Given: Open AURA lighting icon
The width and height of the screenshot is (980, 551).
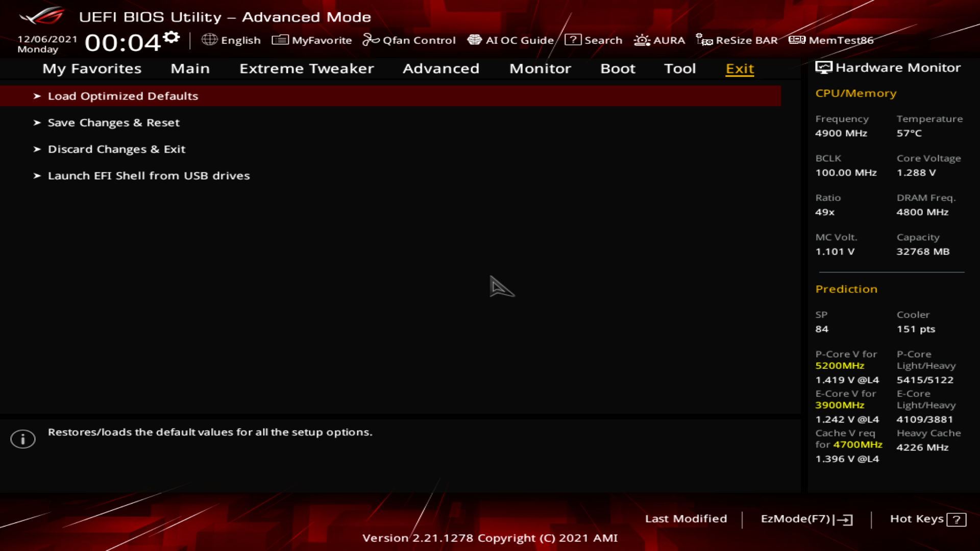Looking at the screenshot, I should [x=642, y=40].
